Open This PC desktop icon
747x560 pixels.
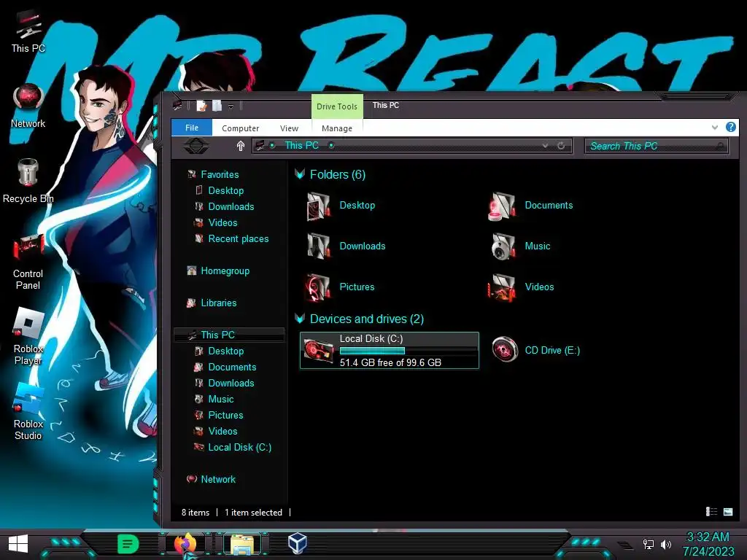(x=28, y=32)
